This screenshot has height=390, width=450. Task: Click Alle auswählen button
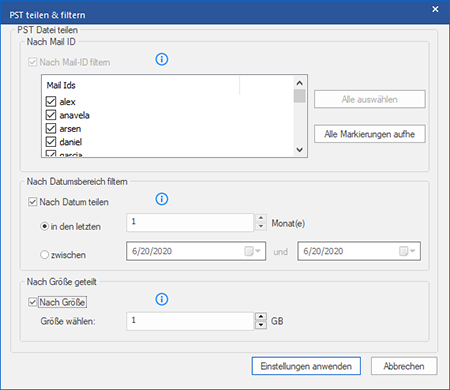pyautogui.click(x=370, y=99)
